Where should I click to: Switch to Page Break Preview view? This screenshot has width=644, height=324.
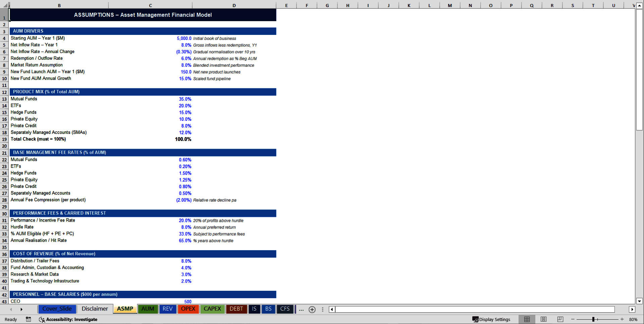pyautogui.click(x=560, y=319)
